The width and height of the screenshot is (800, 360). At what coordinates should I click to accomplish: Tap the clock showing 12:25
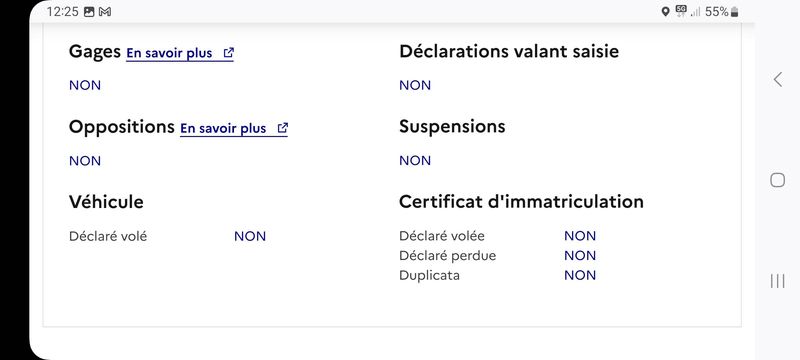point(62,12)
